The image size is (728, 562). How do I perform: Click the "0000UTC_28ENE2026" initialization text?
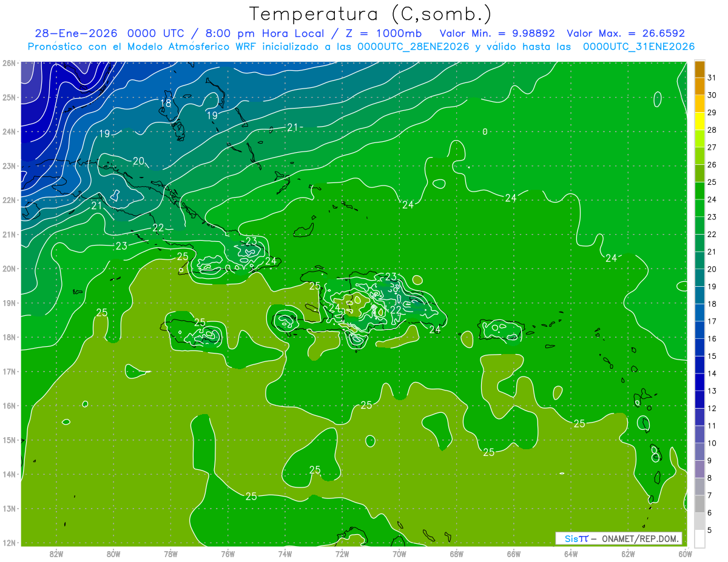pyautogui.click(x=413, y=47)
